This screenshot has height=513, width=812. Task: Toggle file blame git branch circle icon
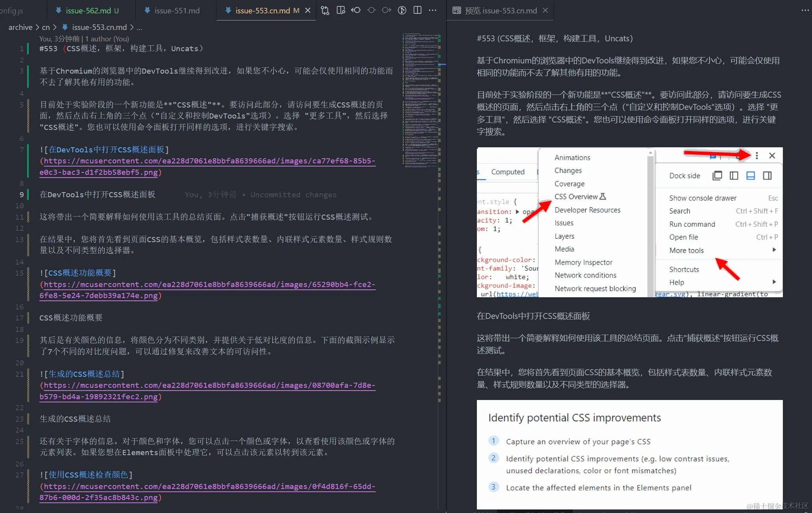tap(402, 11)
